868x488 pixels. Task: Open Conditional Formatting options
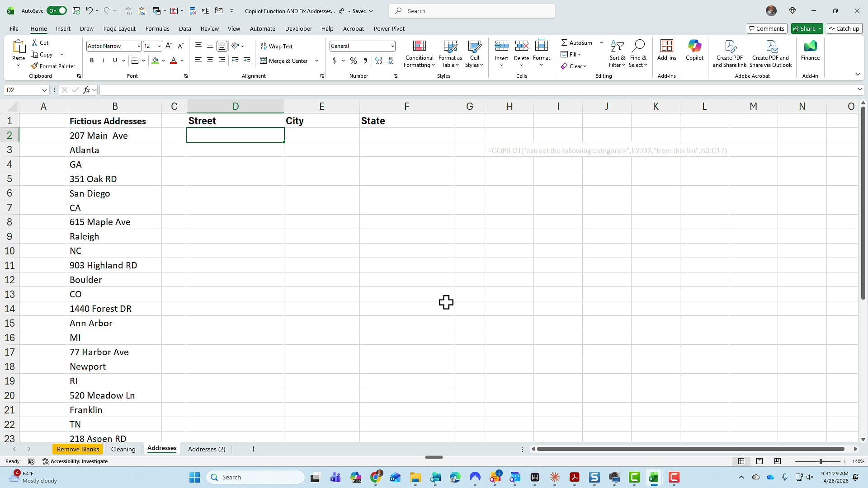coord(419,54)
